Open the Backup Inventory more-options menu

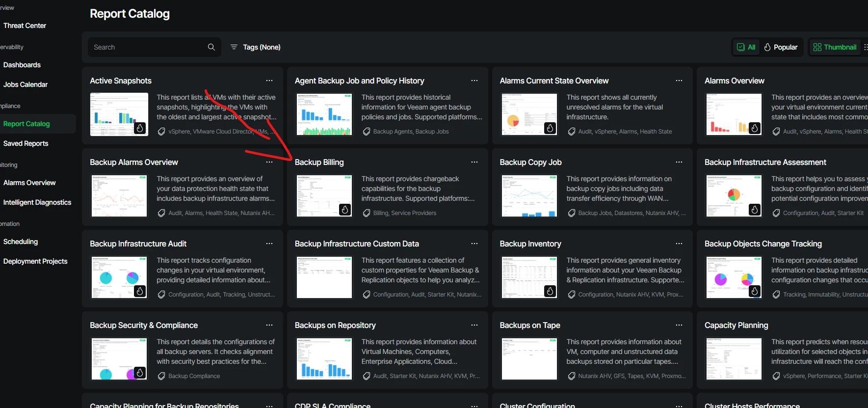tap(679, 244)
